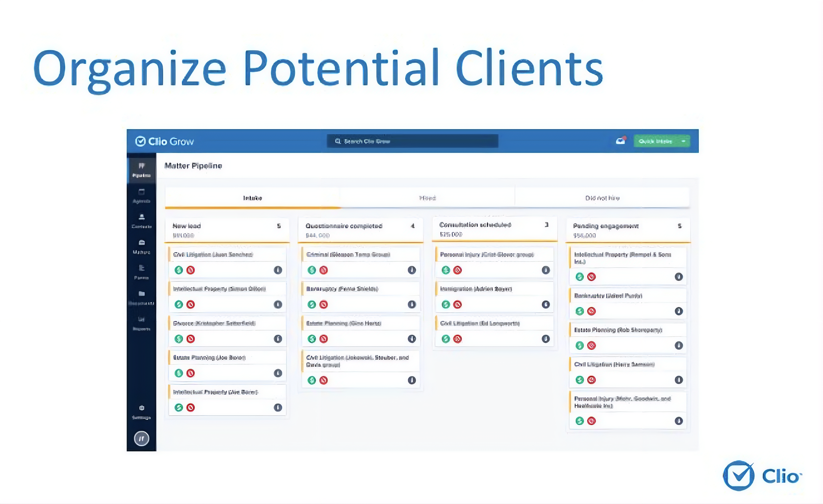This screenshot has width=823, height=504.
Task: Open Questionnaire completed Bankruptcy card title
Action: pos(342,289)
